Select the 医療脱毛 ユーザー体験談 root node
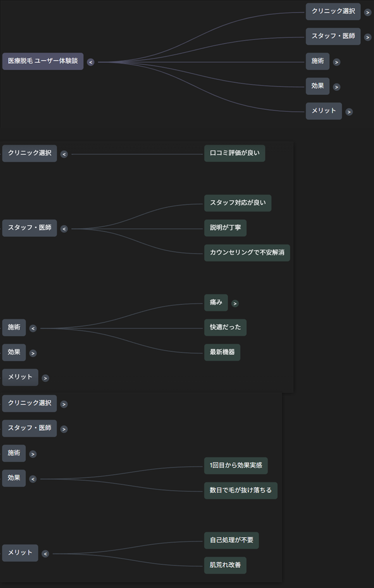 pos(43,62)
